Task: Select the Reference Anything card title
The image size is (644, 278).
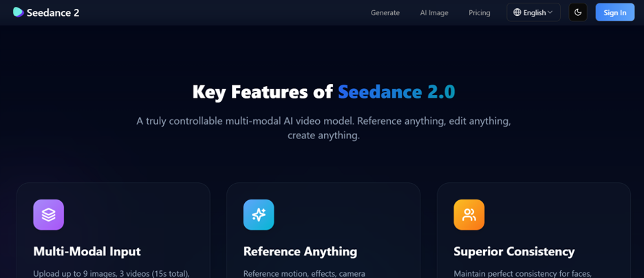Action: (x=300, y=251)
